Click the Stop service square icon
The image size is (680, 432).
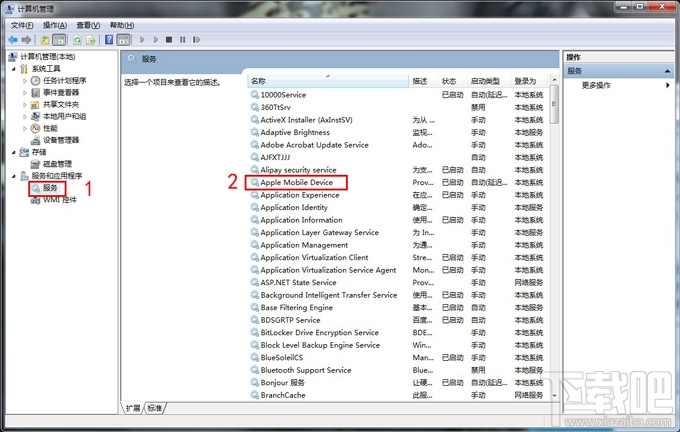click(169, 40)
